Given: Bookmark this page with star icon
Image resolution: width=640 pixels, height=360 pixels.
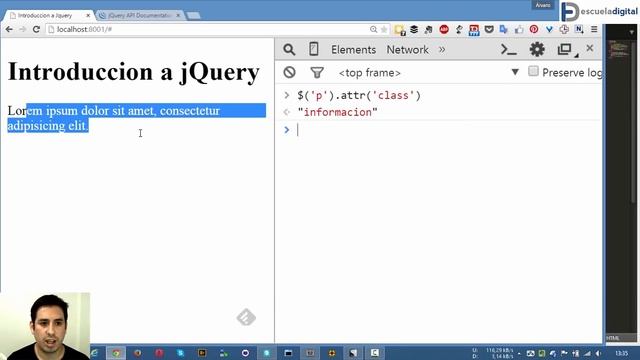Looking at the screenshot, I should [x=384, y=29].
